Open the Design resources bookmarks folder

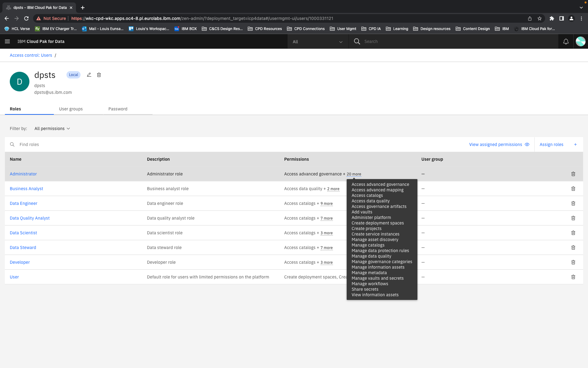tap(432, 29)
